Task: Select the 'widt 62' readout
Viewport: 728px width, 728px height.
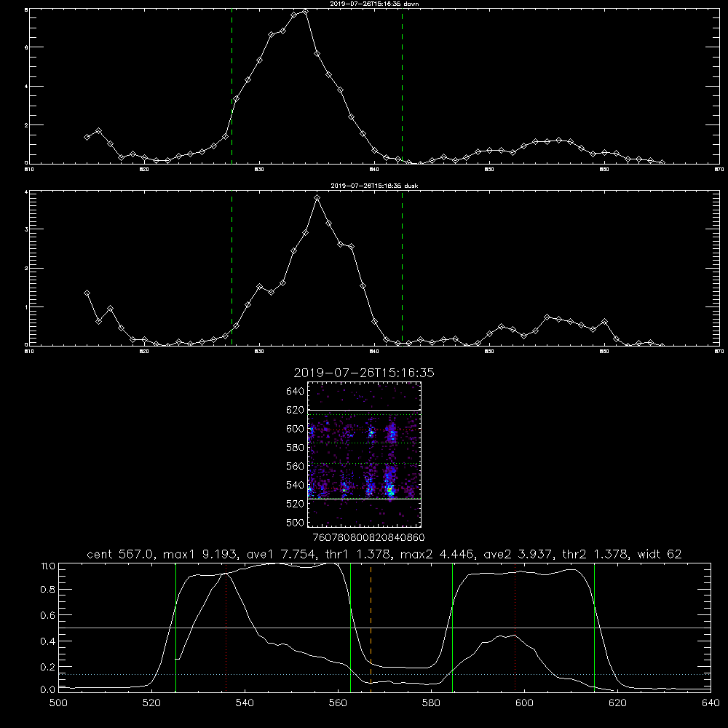Action: tap(660, 554)
